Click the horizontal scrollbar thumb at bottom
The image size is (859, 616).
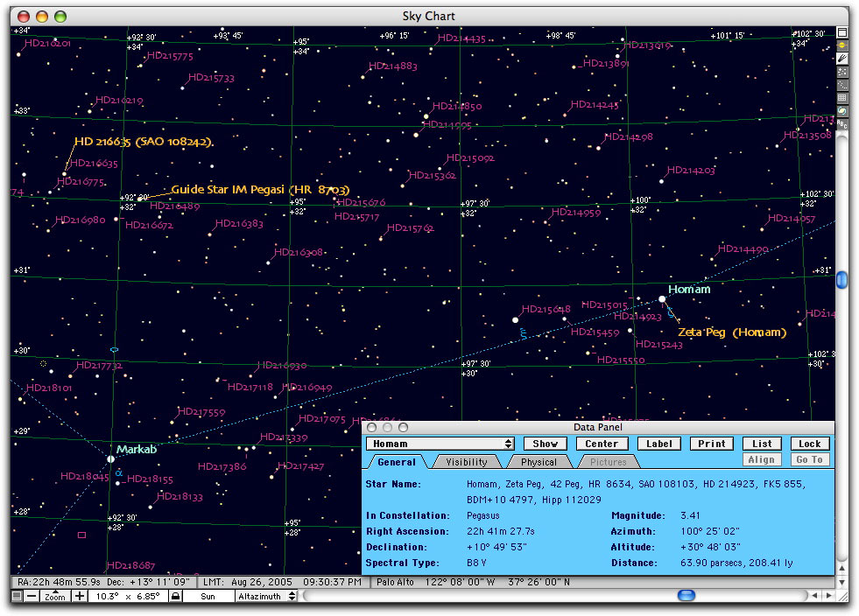[686, 595]
